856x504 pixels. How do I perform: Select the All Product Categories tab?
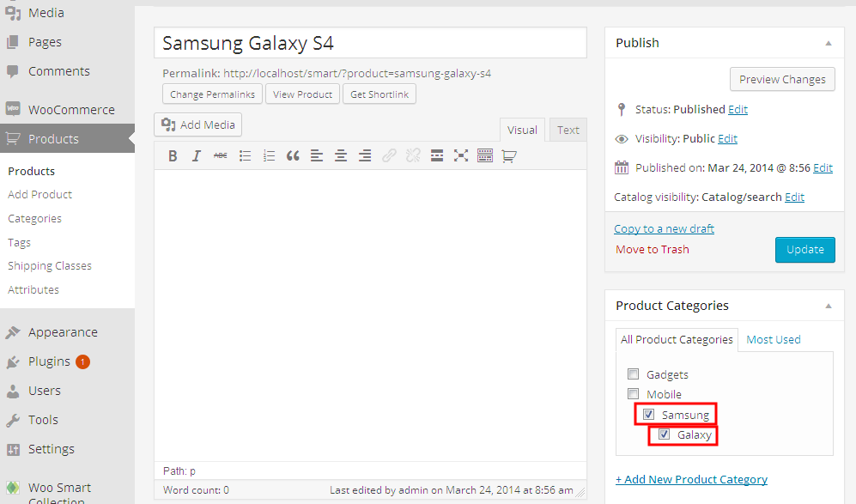pyautogui.click(x=677, y=340)
